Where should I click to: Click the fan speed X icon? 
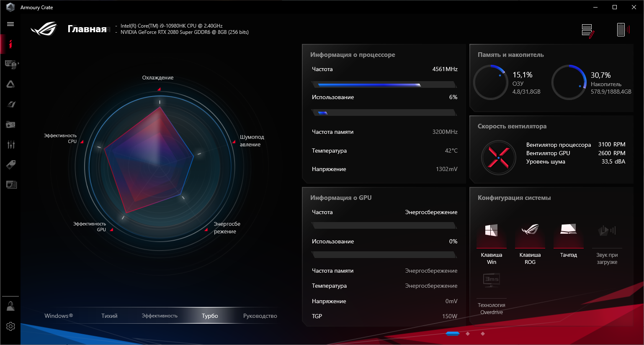tap(498, 158)
